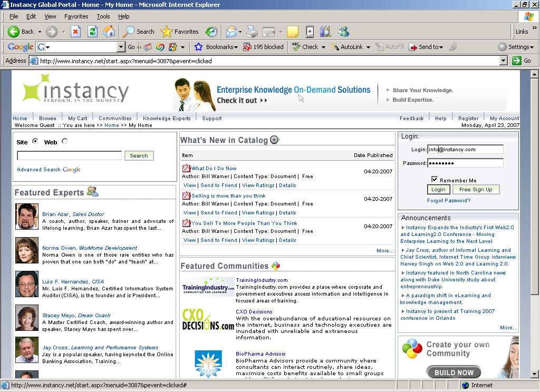Viewport: 540px width, 392px height.
Task: Click the 195 blocked popup blocker icon
Action: 247,47
